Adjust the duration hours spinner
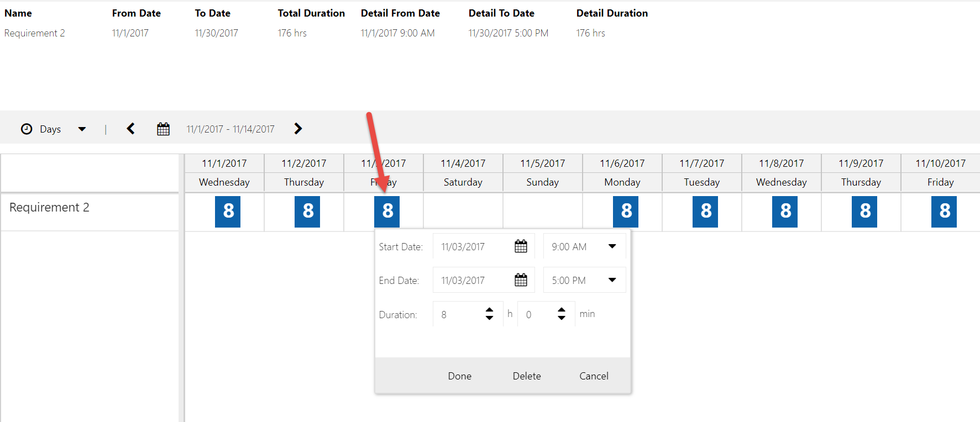 point(489,314)
